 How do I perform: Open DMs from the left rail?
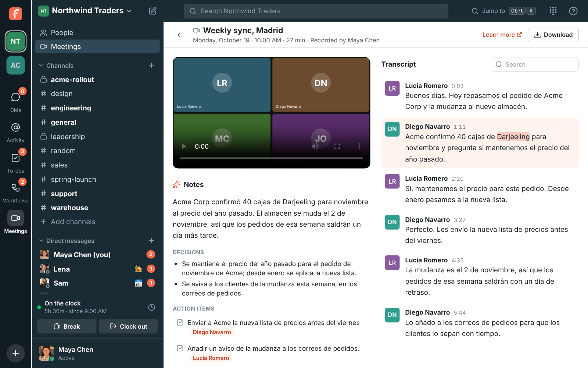(x=15, y=101)
